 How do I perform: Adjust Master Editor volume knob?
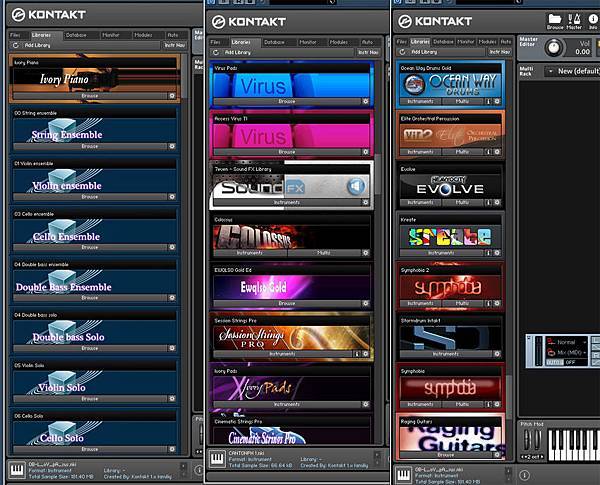point(553,48)
